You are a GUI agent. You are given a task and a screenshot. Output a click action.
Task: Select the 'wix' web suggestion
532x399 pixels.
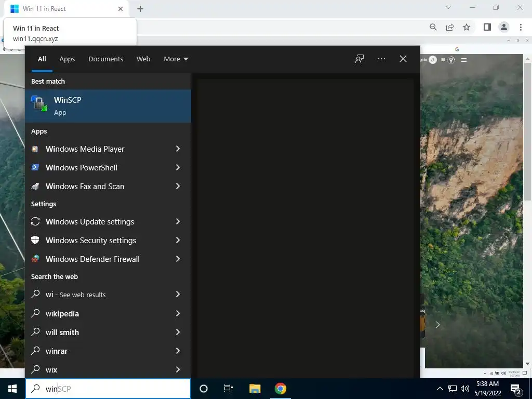coord(108,369)
